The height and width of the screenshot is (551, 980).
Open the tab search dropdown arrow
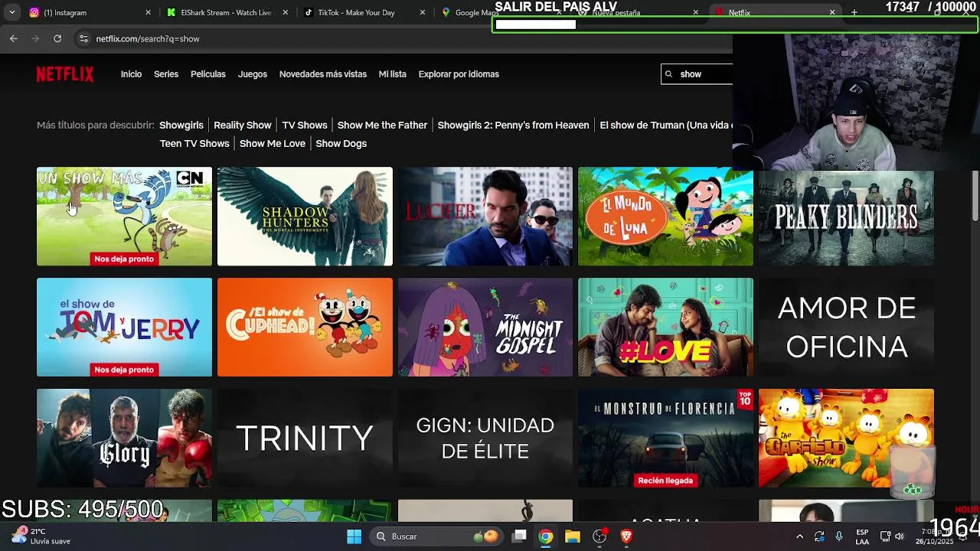(11, 12)
